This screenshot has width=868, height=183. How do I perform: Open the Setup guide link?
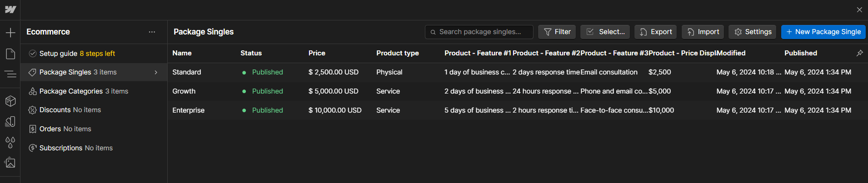point(58,54)
